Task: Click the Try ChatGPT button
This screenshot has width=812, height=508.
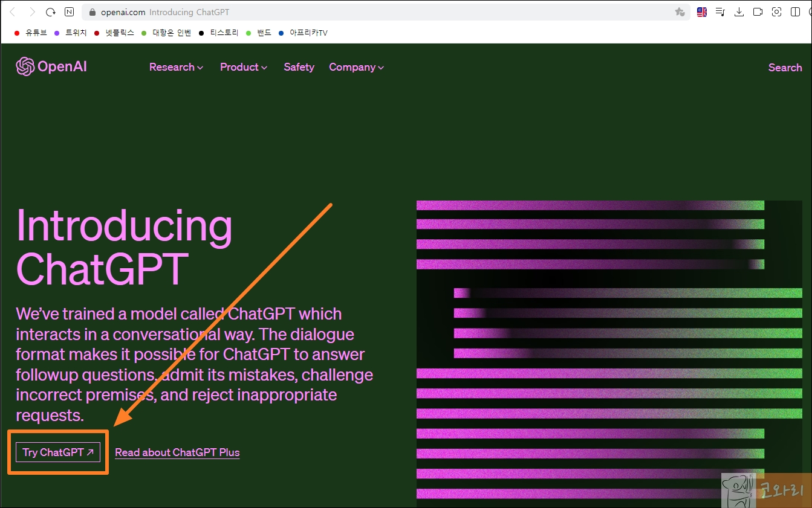Action: 58,452
